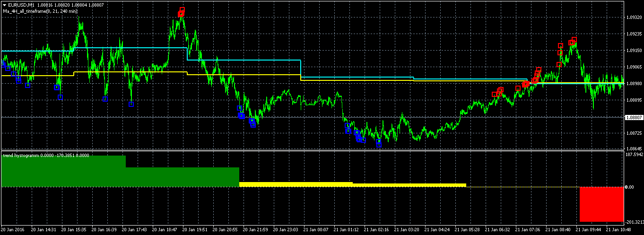This screenshot has height=235, width=644.
Task: Click the 21 Jan 07:36 time label
Action: pos(528,230)
